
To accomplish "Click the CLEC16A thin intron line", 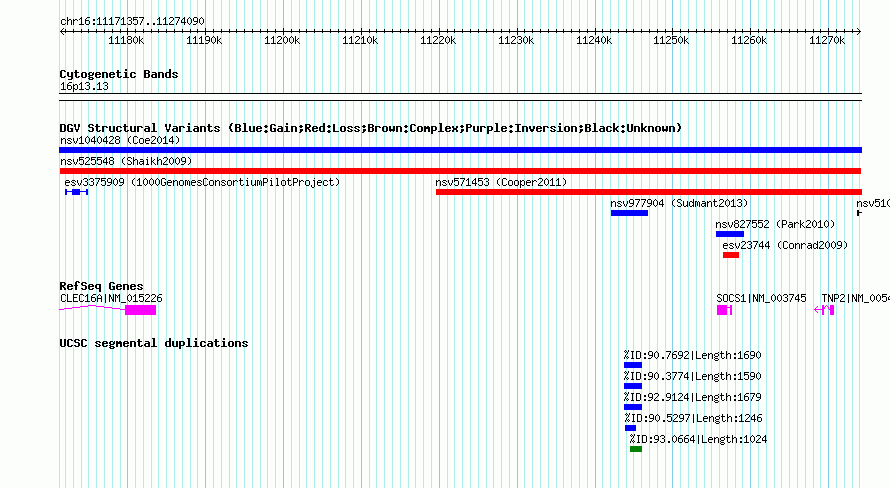I will pyautogui.click(x=92, y=308).
